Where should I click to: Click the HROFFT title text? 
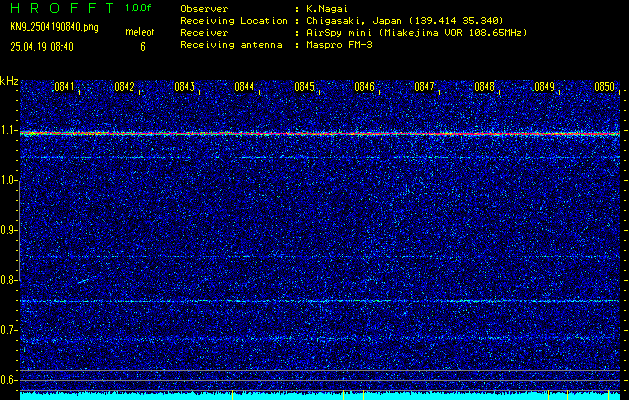(x=62, y=8)
